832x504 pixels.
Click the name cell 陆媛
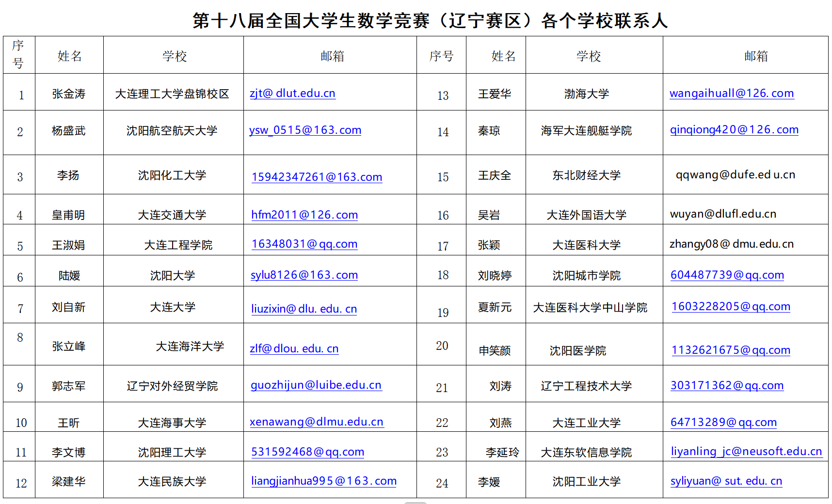(x=69, y=276)
